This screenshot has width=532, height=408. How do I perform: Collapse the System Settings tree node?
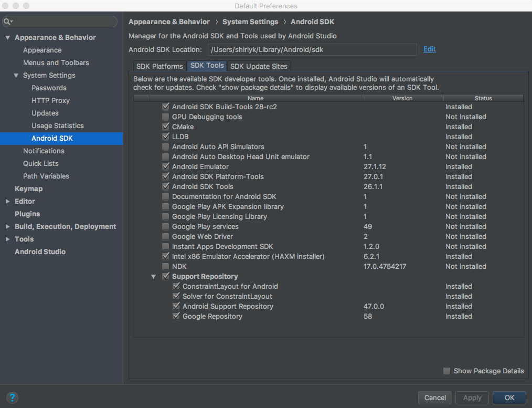[16, 76]
